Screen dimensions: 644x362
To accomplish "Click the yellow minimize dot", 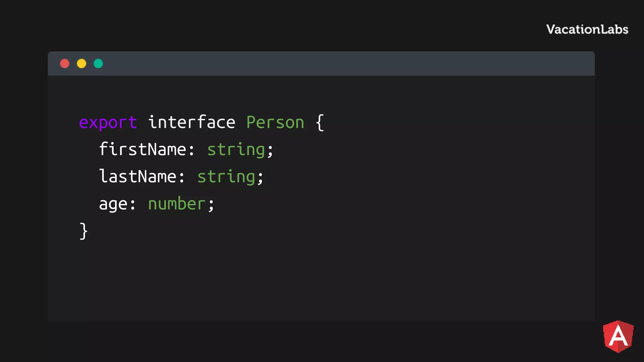I will click(x=81, y=63).
